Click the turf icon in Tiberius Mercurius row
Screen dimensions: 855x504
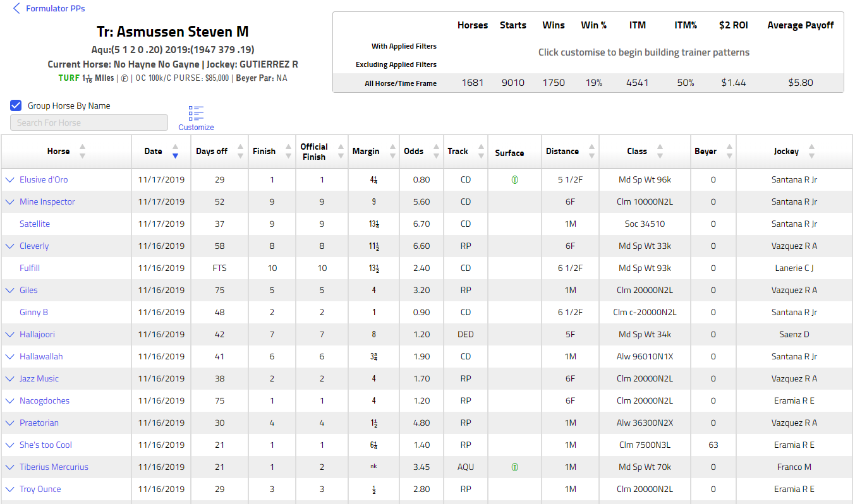click(x=515, y=467)
